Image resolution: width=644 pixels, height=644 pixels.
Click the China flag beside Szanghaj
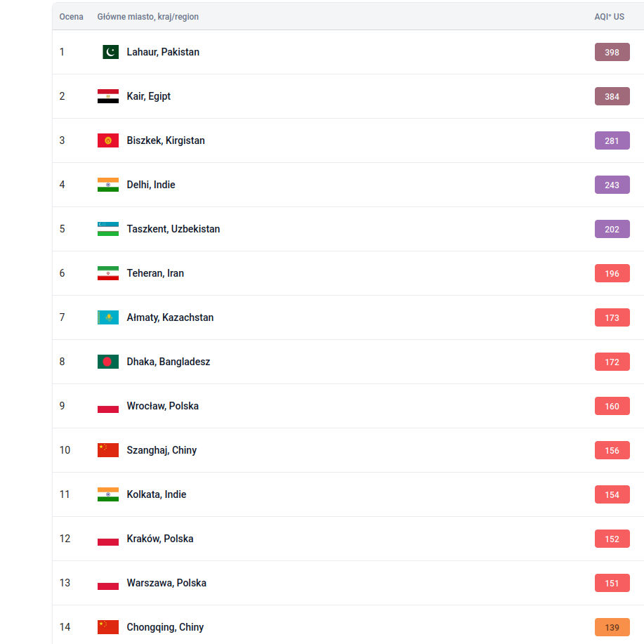click(108, 450)
